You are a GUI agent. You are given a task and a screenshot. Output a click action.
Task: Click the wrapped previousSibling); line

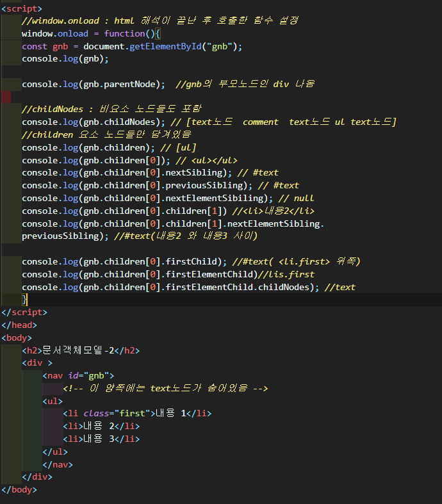[x=140, y=236]
